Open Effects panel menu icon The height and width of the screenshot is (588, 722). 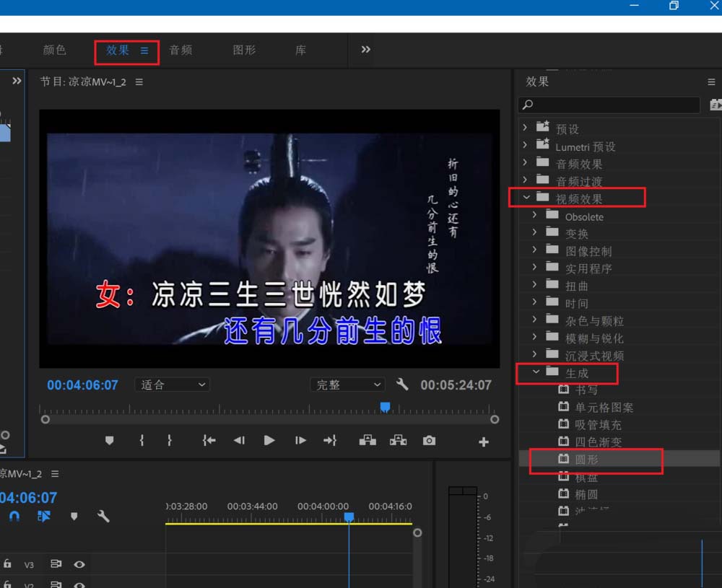711,82
